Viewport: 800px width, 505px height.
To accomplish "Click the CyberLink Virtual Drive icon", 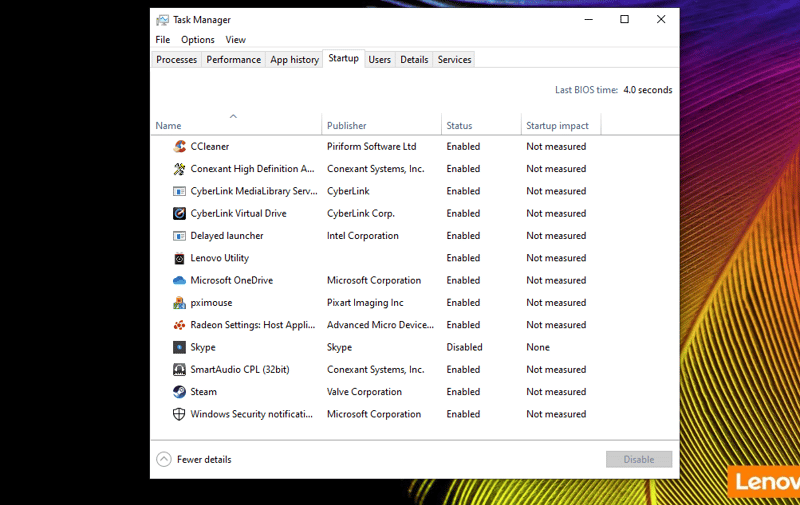I will [x=179, y=214].
